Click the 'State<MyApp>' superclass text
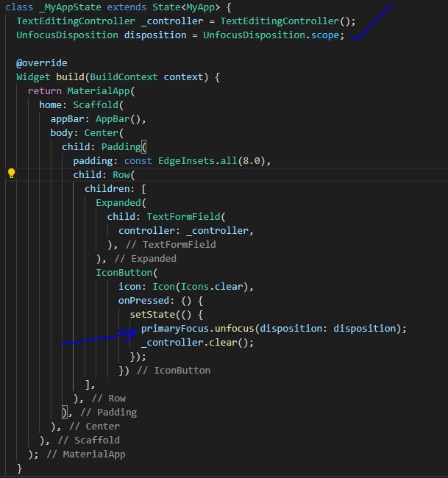The width and height of the screenshot is (448, 478). [186, 7]
